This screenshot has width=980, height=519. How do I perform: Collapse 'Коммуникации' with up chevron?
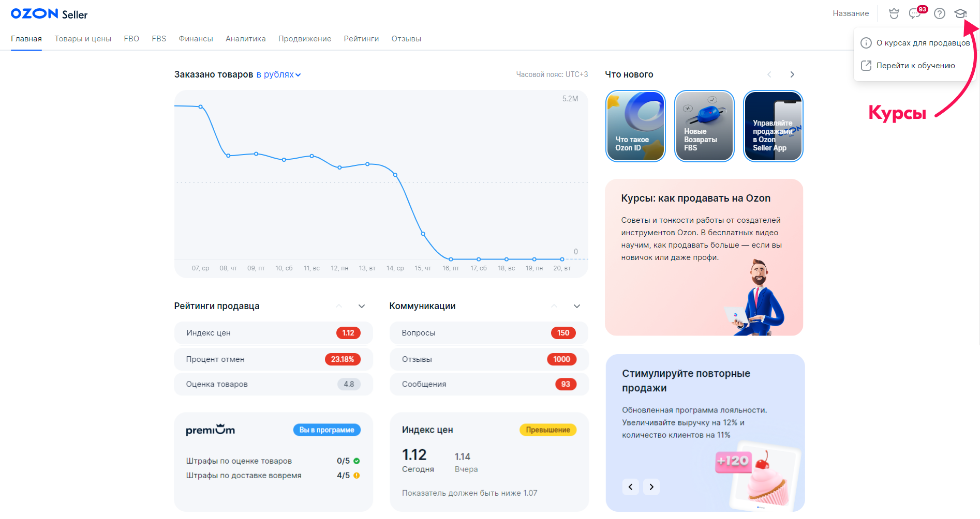pos(554,306)
